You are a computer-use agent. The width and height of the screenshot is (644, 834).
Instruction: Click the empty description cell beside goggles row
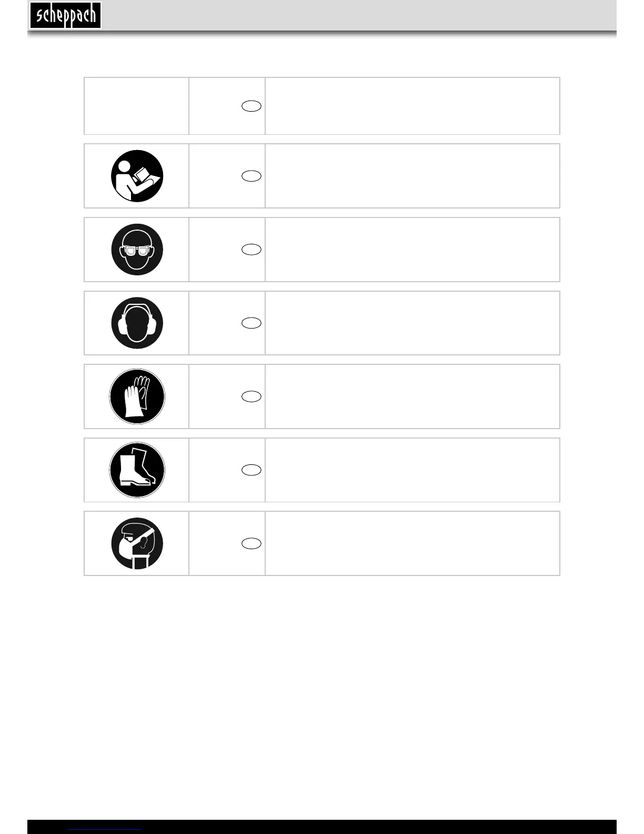pos(412,250)
